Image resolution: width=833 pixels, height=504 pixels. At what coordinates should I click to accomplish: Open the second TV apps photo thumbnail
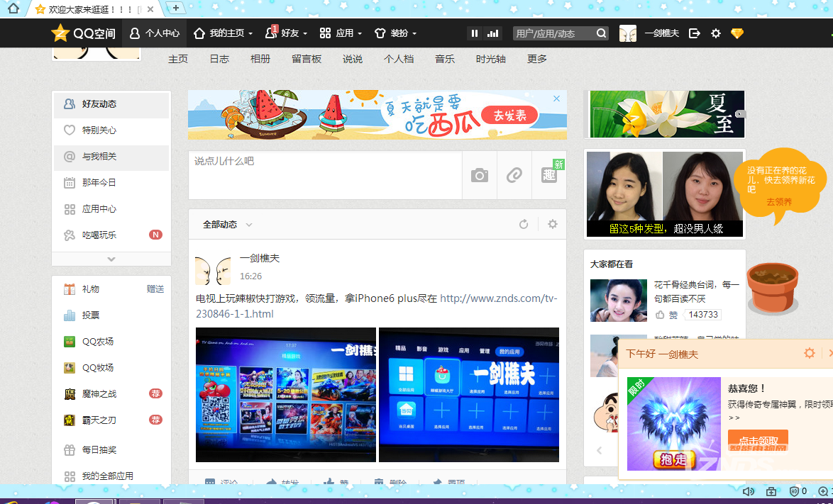468,395
